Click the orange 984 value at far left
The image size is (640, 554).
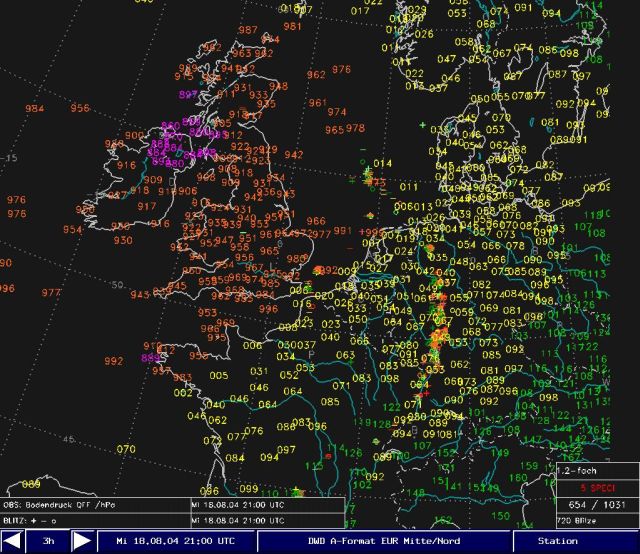[x=35, y=109]
